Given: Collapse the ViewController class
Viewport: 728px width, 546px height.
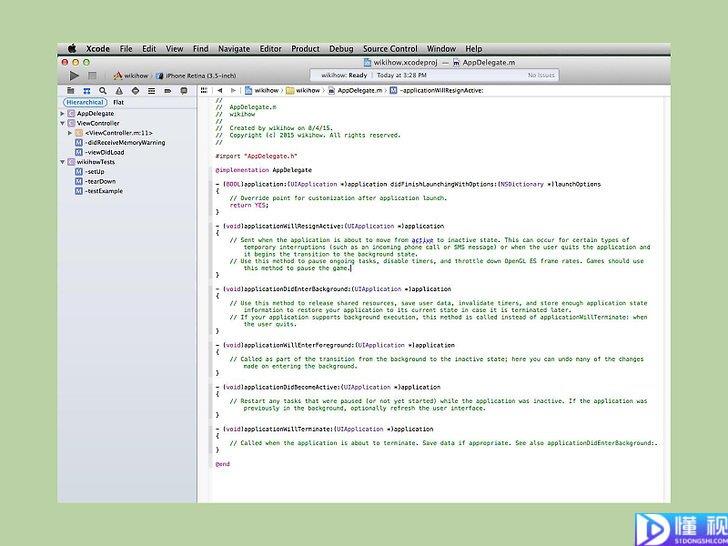Looking at the screenshot, I should point(62,123).
